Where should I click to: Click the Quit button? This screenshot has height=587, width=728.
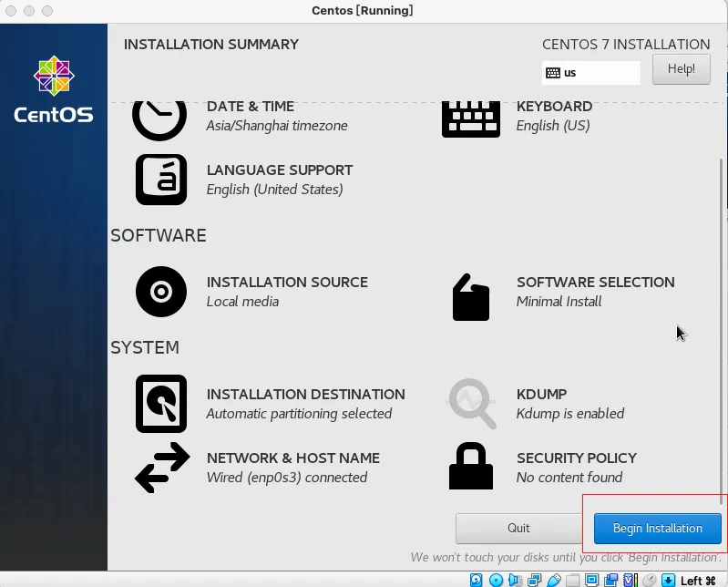coord(518,528)
